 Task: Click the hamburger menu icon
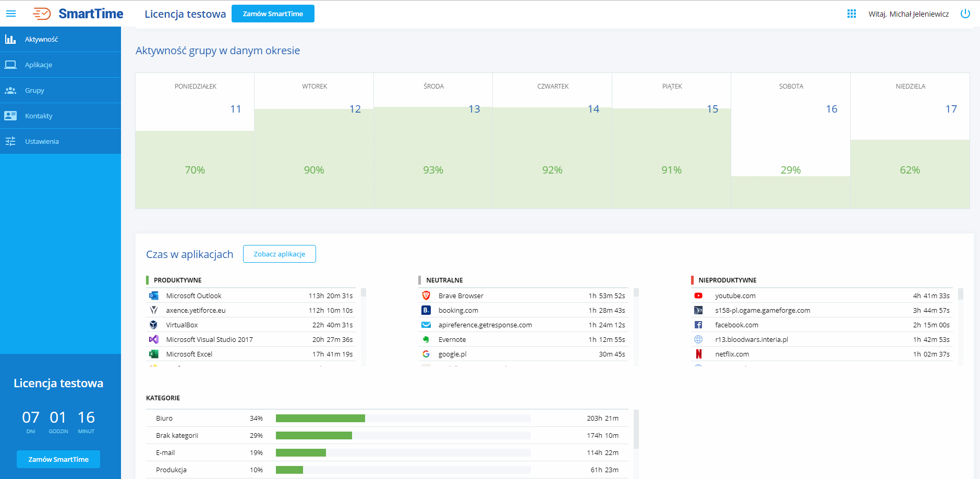click(11, 14)
